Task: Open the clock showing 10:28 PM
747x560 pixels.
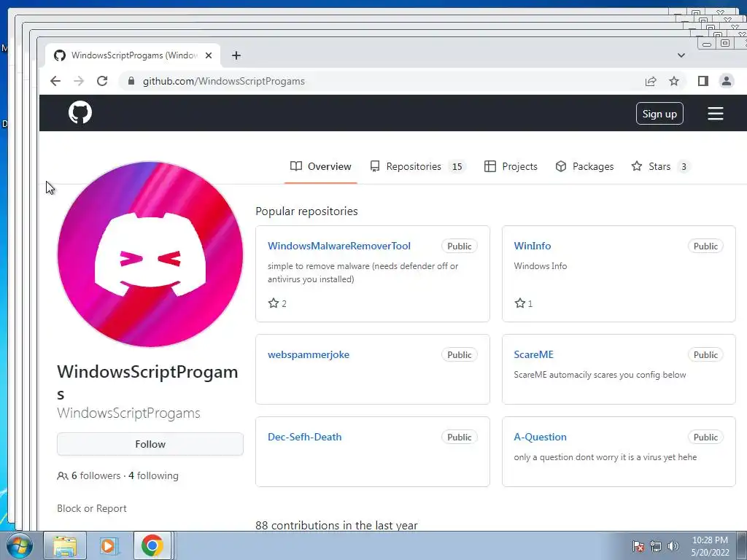Action: (x=710, y=546)
